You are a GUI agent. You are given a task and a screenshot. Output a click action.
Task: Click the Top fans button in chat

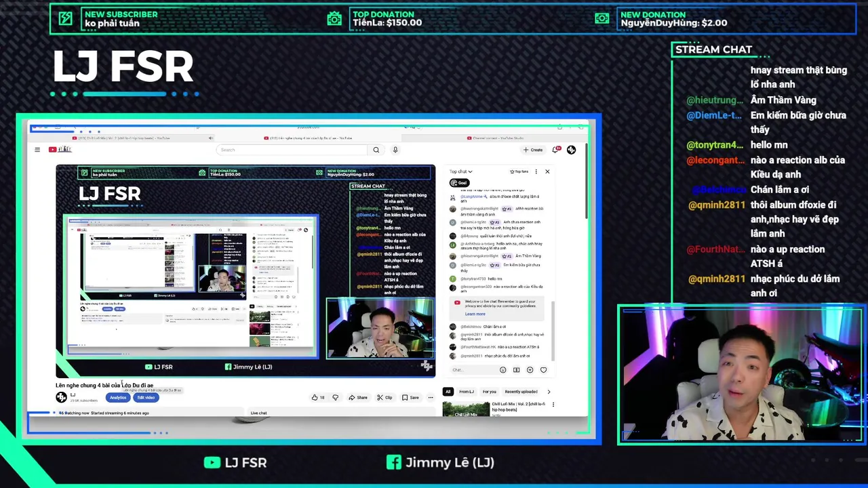[519, 171]
